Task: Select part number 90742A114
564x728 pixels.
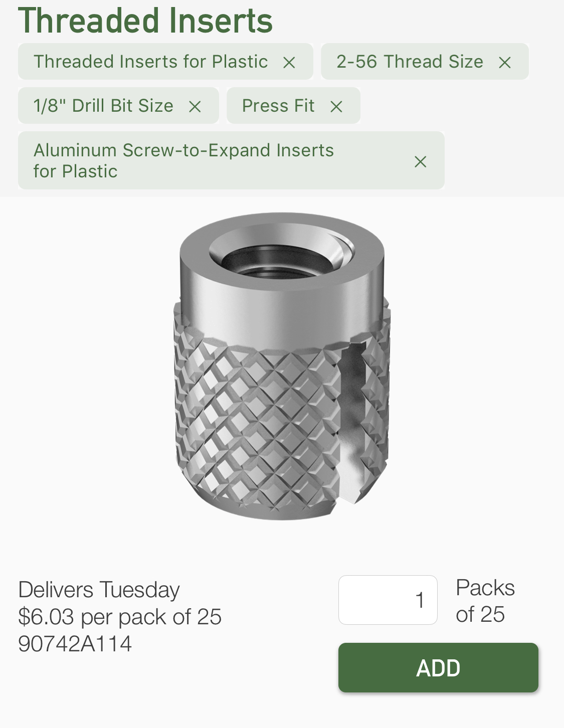Action: 75,644
